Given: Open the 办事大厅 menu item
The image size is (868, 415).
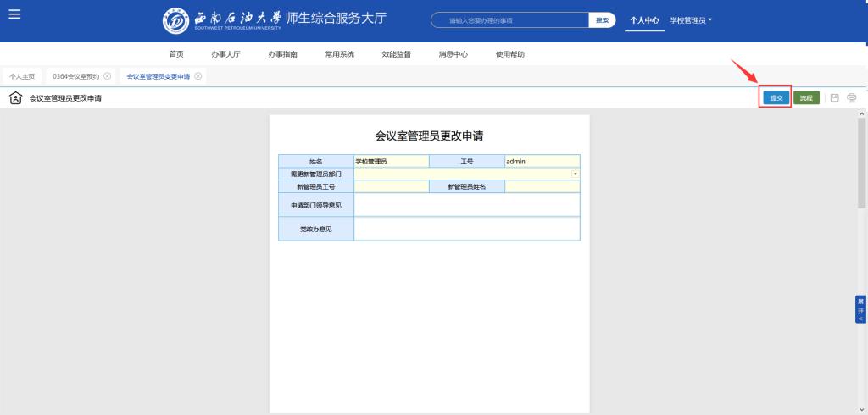Looking at the screenshot, I should [x=225, y=54].
